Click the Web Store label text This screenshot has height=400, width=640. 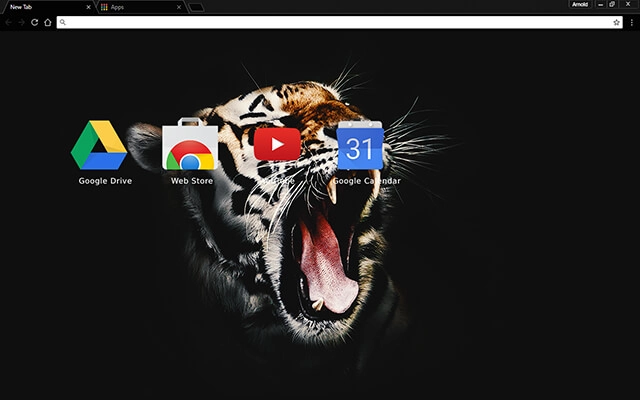pos(192,181)
